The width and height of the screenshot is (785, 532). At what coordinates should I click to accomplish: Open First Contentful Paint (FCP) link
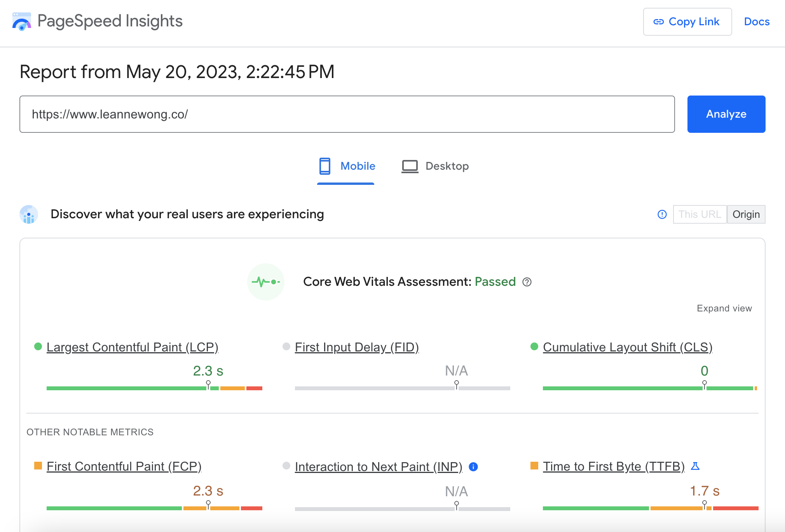coord(124,466)
